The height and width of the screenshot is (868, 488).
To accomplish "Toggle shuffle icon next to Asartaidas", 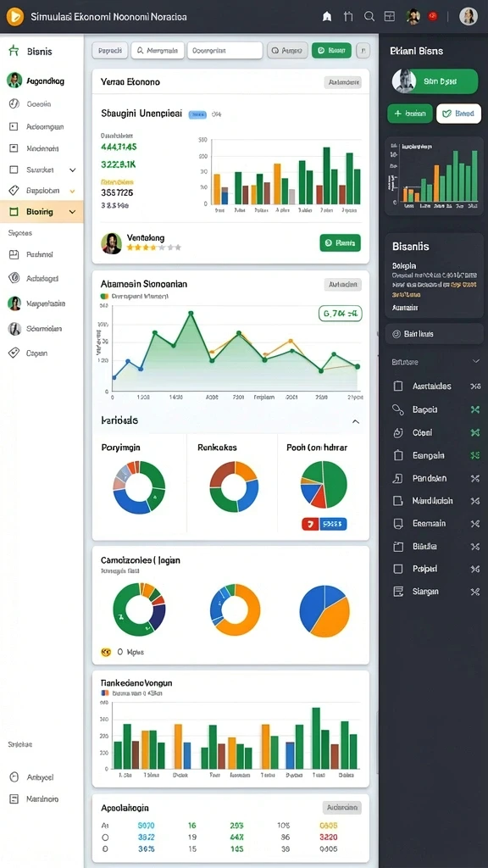I will click(474, 387).
